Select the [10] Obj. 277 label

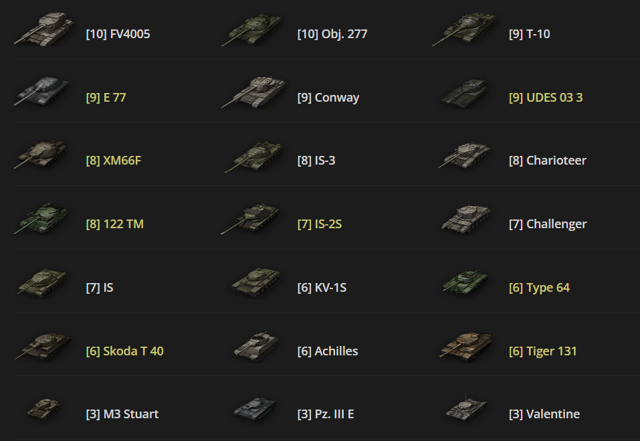pos(332,34)
